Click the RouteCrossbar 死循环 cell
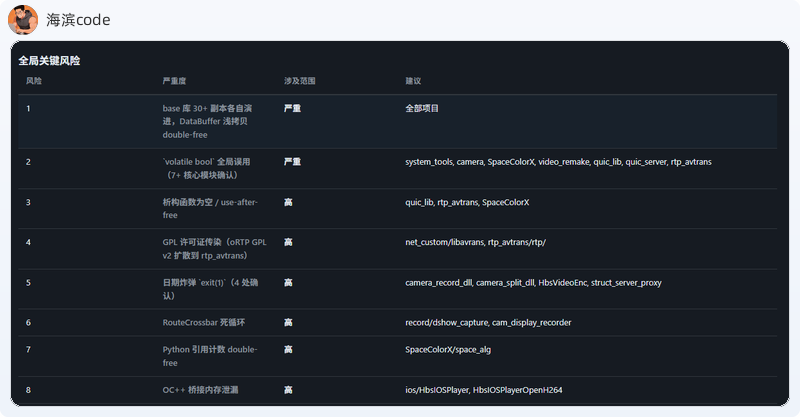 [204, 322]
